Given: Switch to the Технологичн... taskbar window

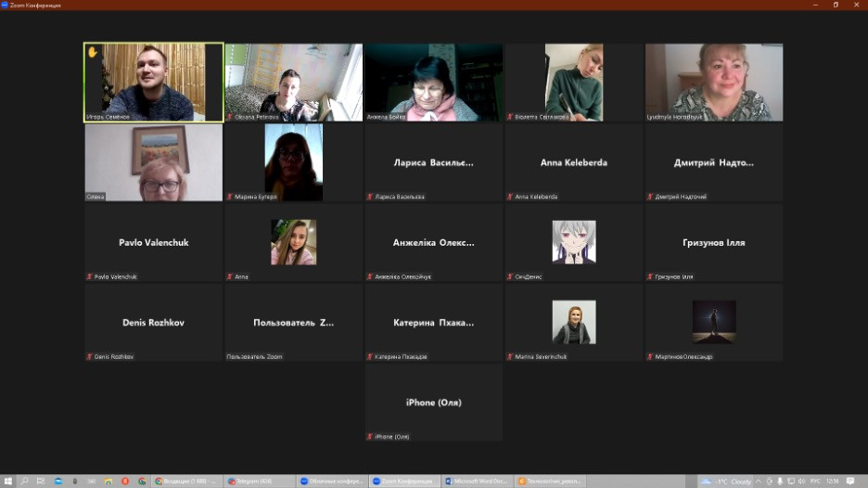Looking at the screenshot, I should click(550, 482).
